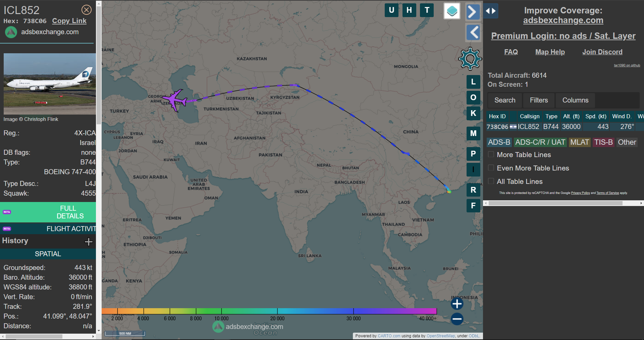Viewport: 644px width, 340px height.
Task: Open the Columns tab
Action: (575, 100)
